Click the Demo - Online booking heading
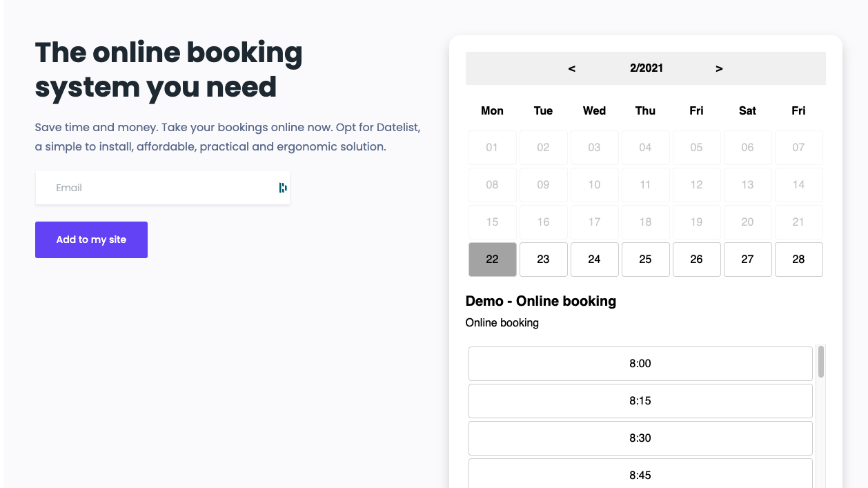This screenshot has width=868, height=488. click(541, 301)
